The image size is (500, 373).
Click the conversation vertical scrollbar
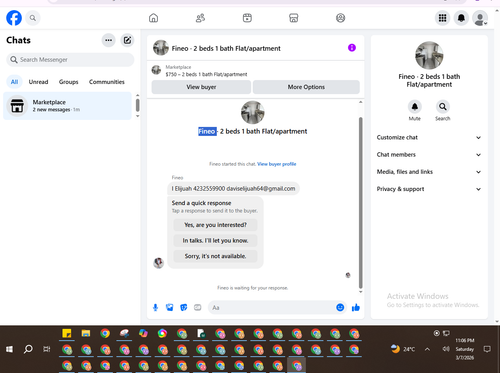(x=360, y=203)
